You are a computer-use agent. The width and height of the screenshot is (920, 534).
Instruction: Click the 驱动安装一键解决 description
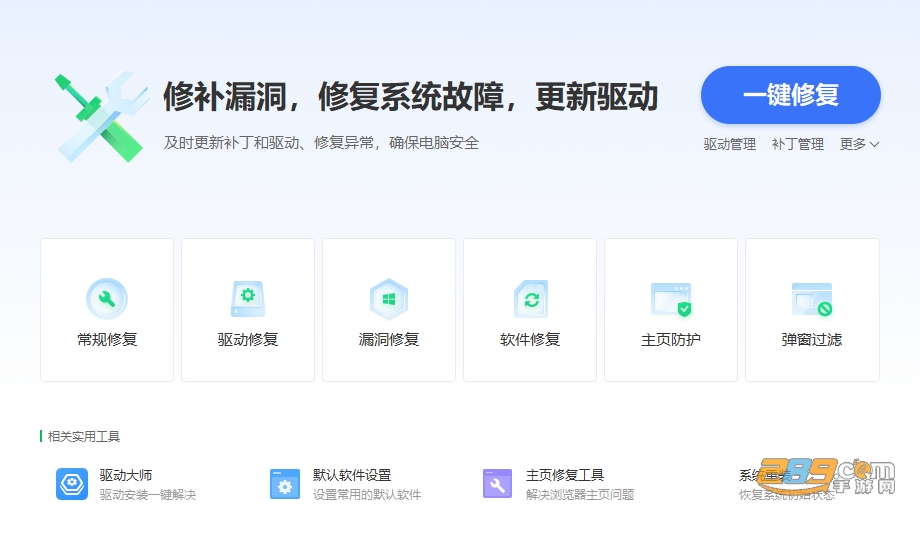(147, 495)
